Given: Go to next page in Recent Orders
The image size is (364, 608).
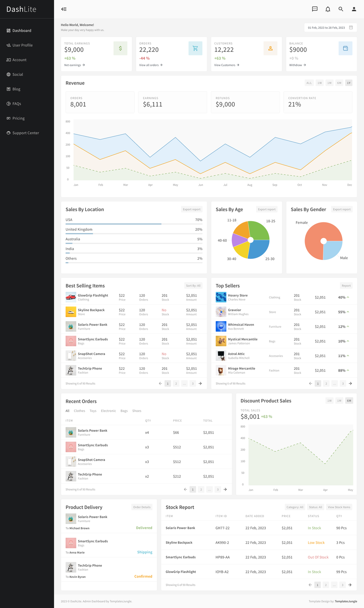Looking at the screenshot, I should (x=225, y=489).
